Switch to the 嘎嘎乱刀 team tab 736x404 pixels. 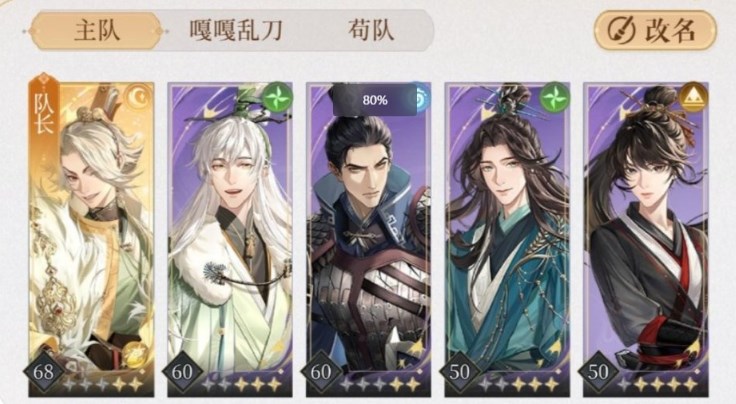click(236, 31)
